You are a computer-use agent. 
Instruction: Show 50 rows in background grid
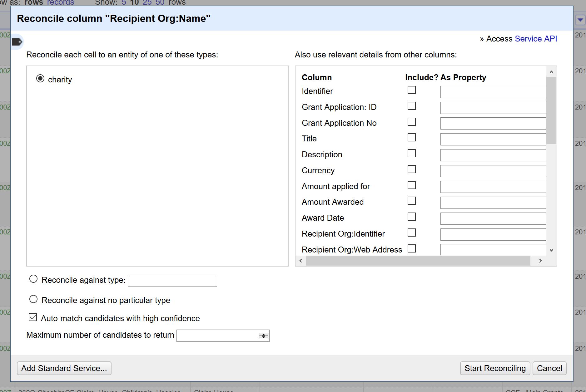pyautogui.click(x=160, y=2)
